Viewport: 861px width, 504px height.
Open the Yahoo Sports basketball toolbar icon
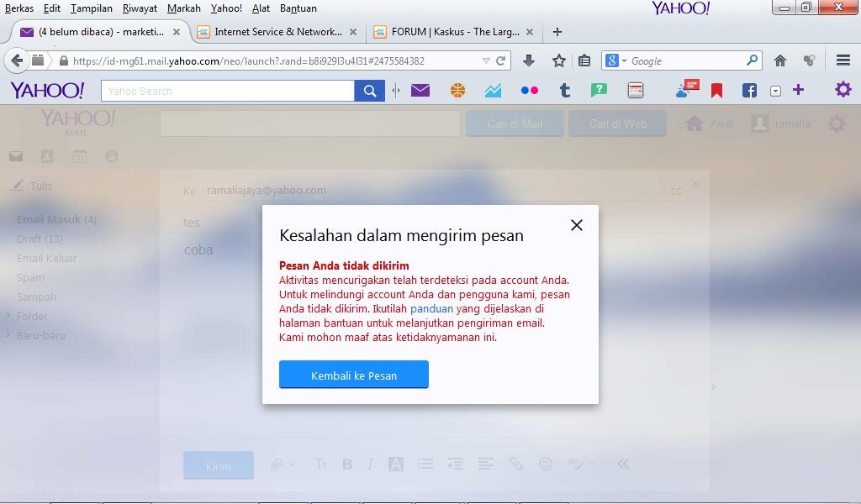[x=457, y=90]
